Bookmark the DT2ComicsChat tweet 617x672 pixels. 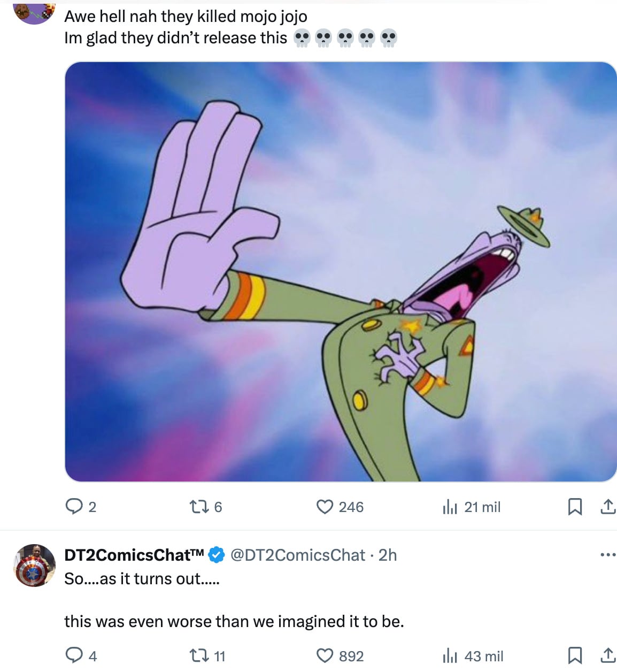(x=575, y=655)
